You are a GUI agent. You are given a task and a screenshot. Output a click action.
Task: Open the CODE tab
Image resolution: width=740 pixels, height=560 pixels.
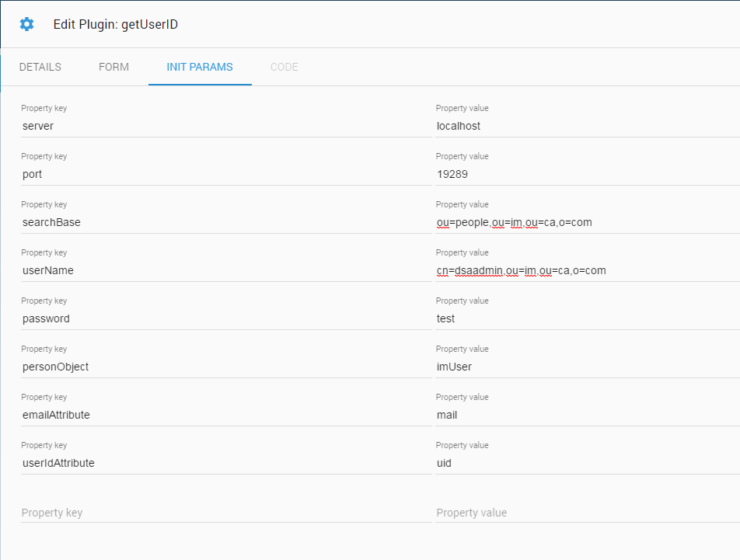tap(284, 67)
